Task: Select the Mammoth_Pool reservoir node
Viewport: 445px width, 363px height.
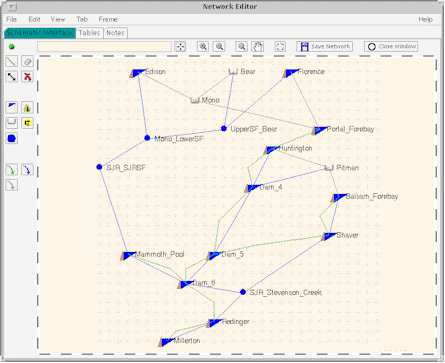Action: point(127,256)
